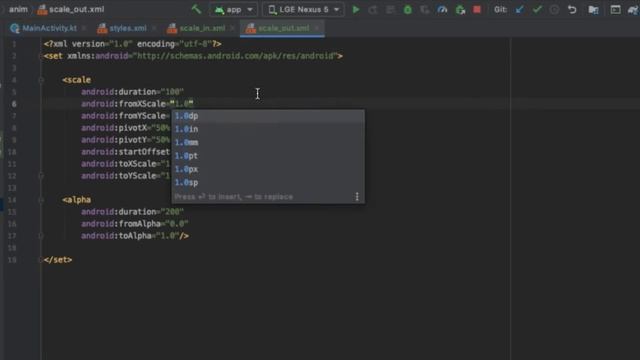Choose the 1.0in completion suggestion
Screen dimensions: 640x360
pyautogui.click(x=268, y=129)
